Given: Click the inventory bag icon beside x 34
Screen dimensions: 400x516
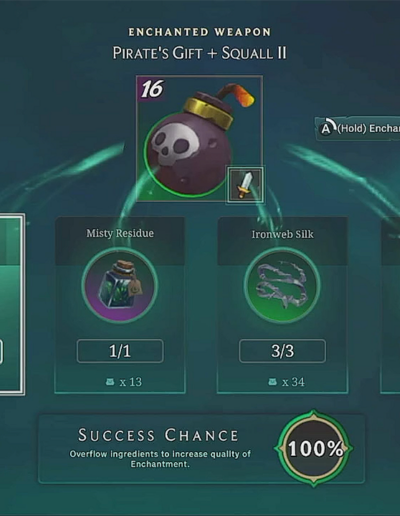Looking at the screenshot, I should pyautogui.click(x=273, y=382).
